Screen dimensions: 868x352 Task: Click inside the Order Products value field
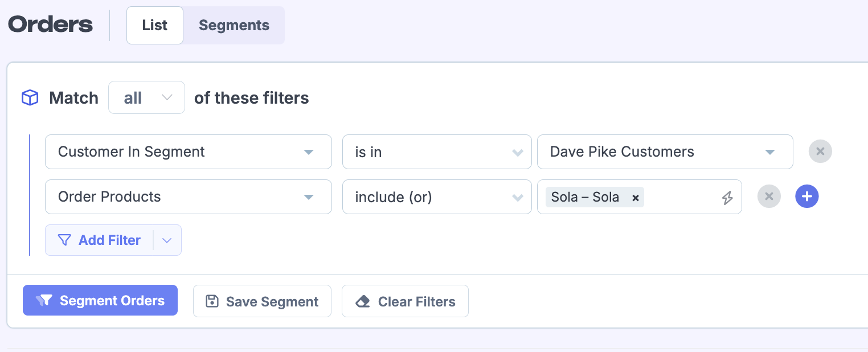(681, 198)
